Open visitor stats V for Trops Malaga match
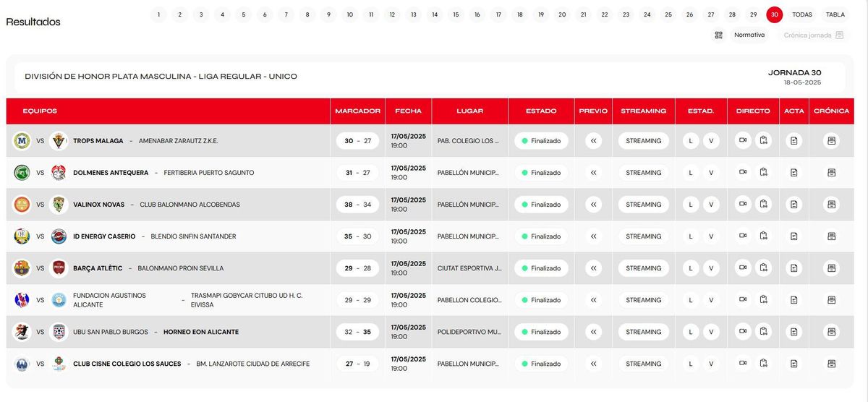The height and width of the screenshot is (402, 868). 711,141
